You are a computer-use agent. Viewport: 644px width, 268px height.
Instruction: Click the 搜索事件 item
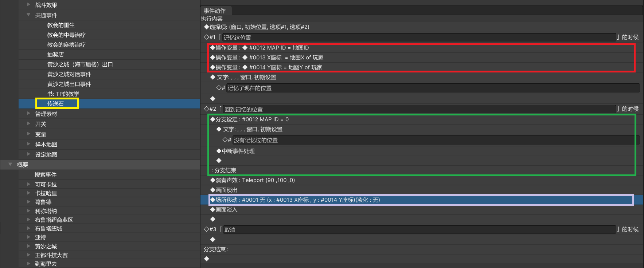coord(46,175)
